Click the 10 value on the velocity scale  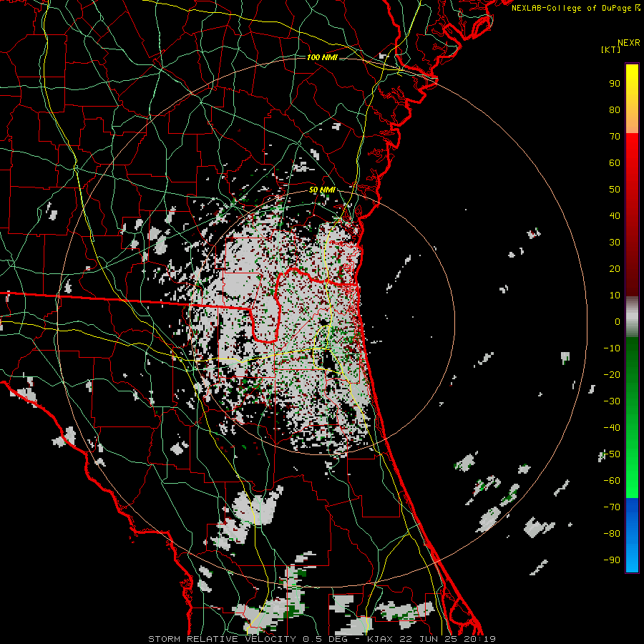point(615,296)
